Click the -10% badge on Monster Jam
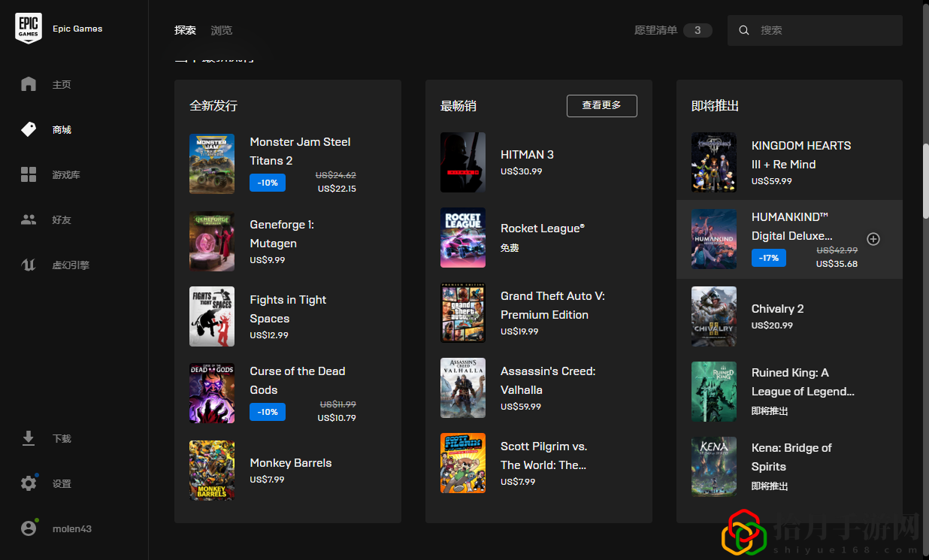929x560 pixels. (268, 183)
